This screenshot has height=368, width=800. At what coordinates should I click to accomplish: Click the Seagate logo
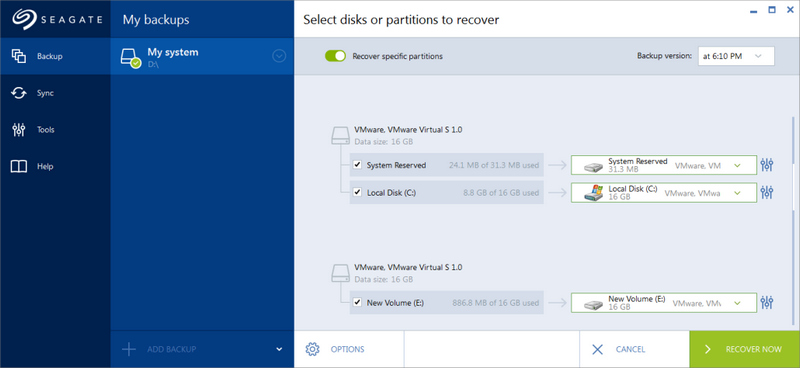(x=57, y=19)
